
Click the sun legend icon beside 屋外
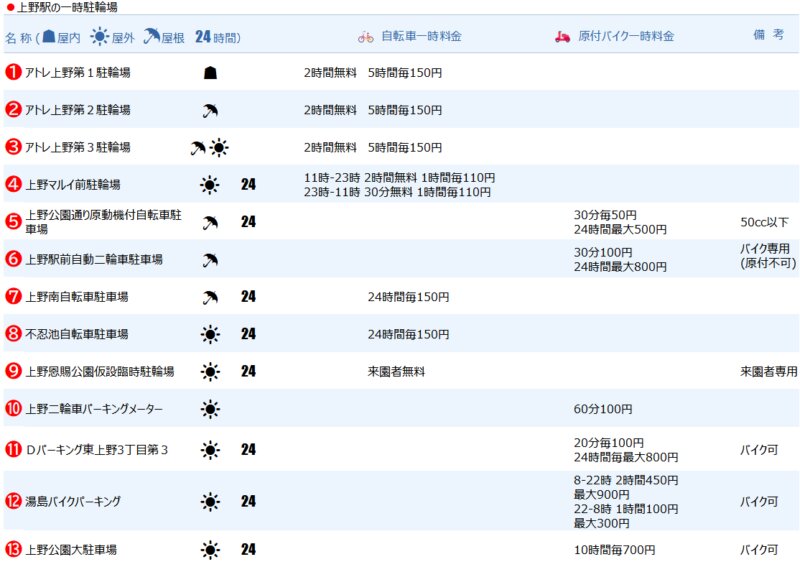click(x=99, y=37)
